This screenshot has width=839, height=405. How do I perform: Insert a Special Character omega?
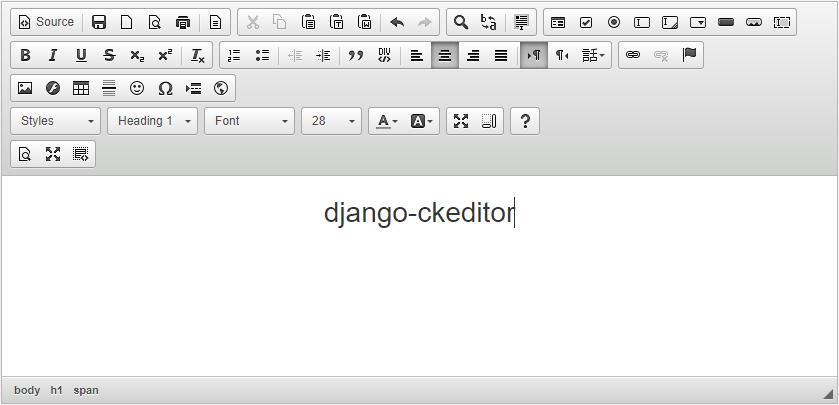coord(165,88)
